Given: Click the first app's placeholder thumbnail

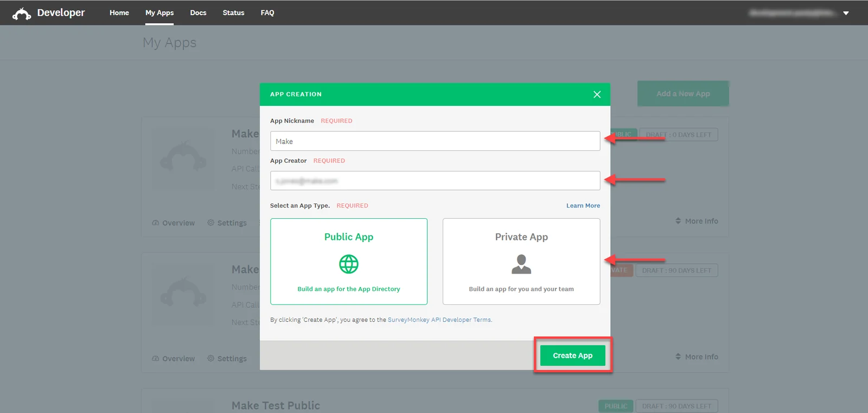Looking at the screenshot, I should (x=183, y=158).
